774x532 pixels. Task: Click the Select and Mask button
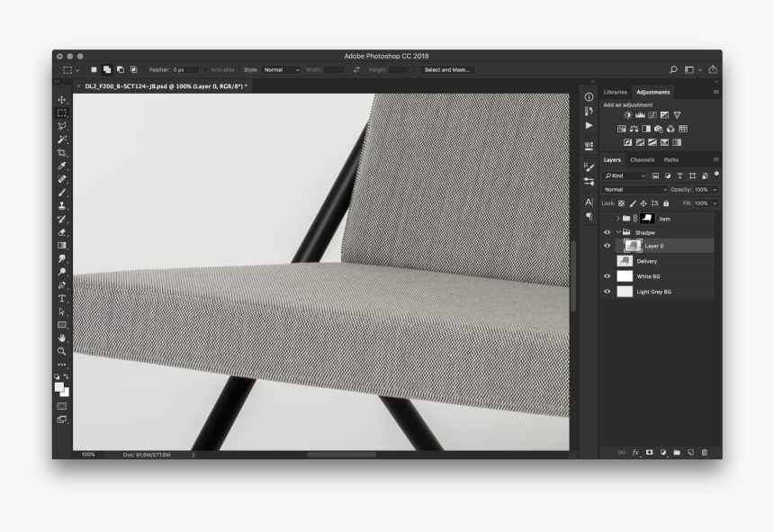[x=445, y=69]
